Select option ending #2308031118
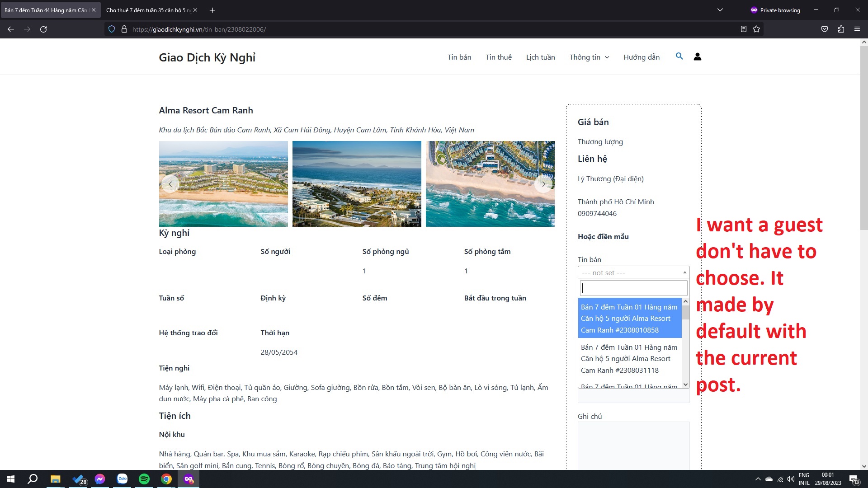Viewport: 868px width, 488px height. tap(630, 359)
